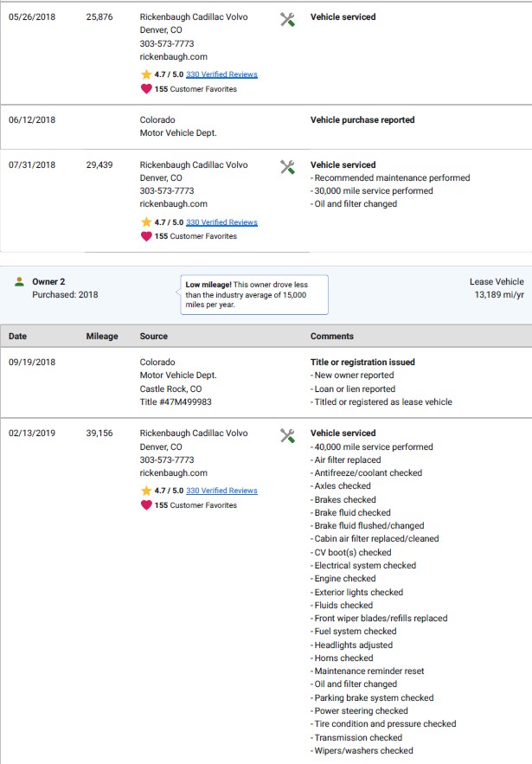Click the 25,876 mileage value
532x764 pixels.
pyautogui.click(x=99, y=16)
